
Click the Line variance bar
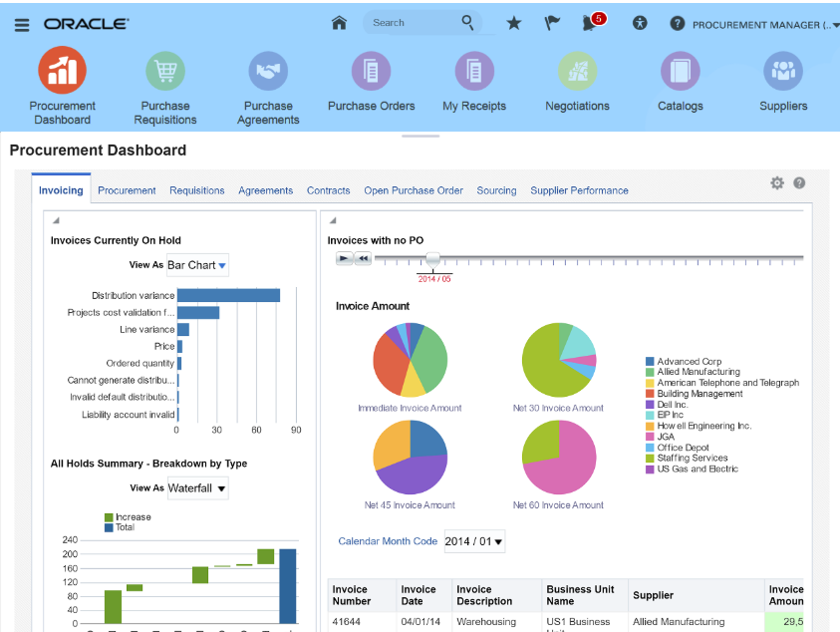pos(183,329)
